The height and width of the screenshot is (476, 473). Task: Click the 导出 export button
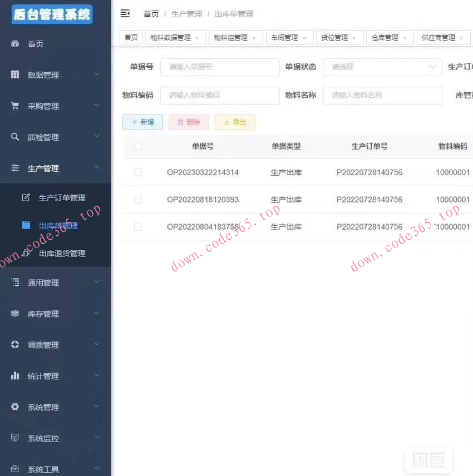tap(234, 122)
